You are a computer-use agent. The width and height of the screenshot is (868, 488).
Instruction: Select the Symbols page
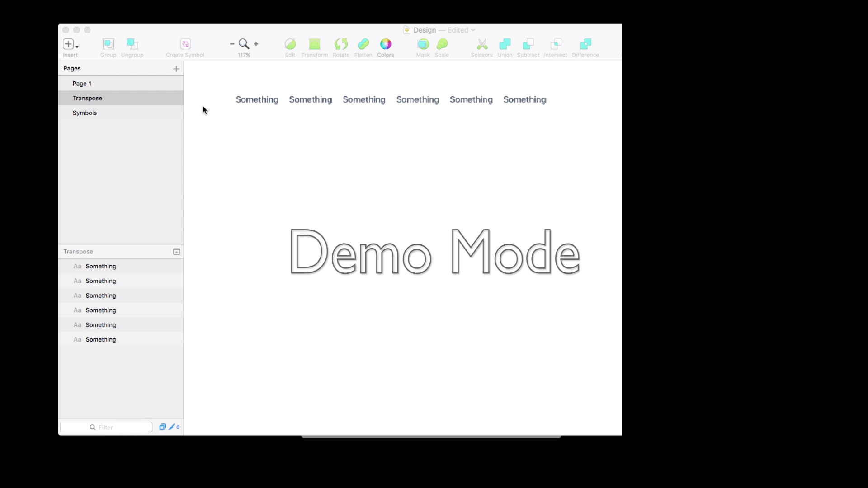(85, 112)
